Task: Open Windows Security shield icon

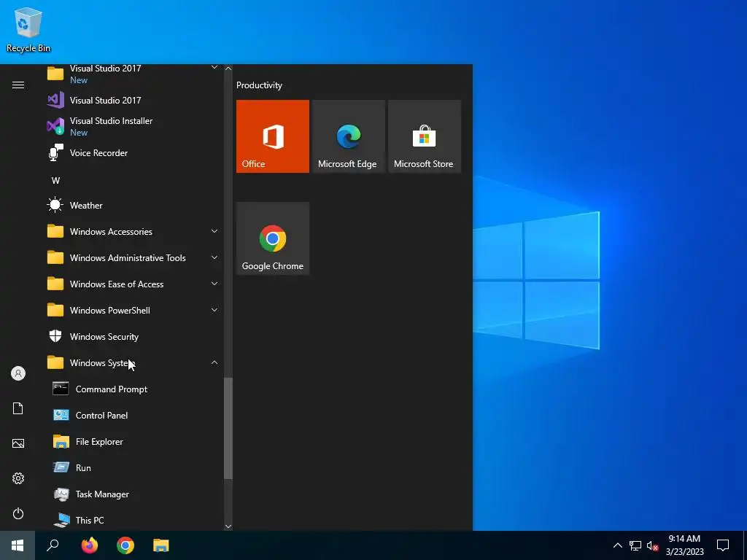Action: 55,336
